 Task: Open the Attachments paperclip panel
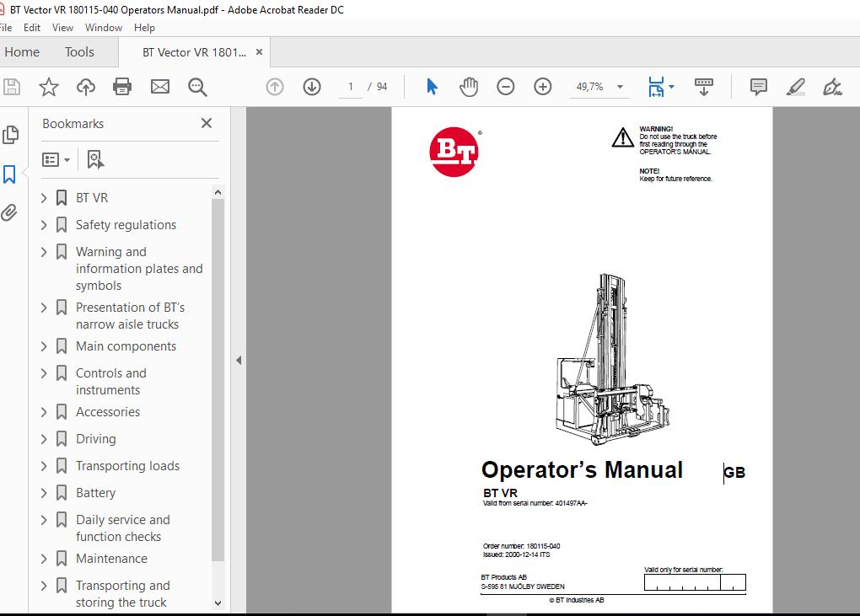tap(10, 212)
